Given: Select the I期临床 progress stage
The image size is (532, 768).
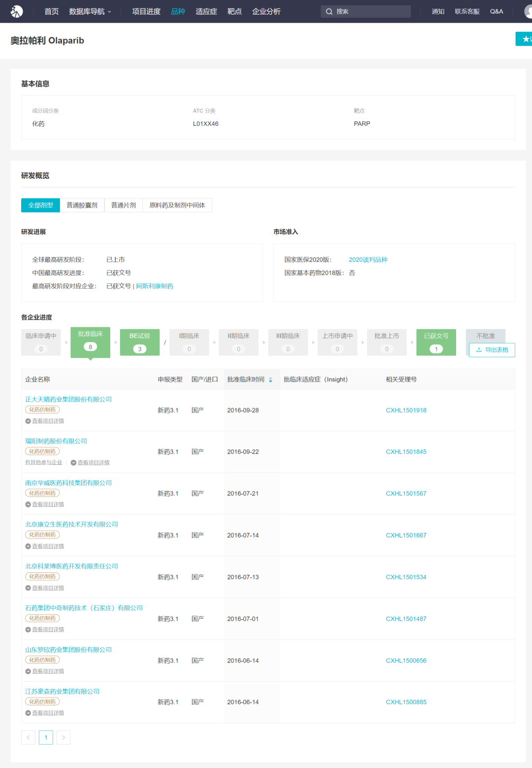Looking at the screenshot, I should 189,342.
